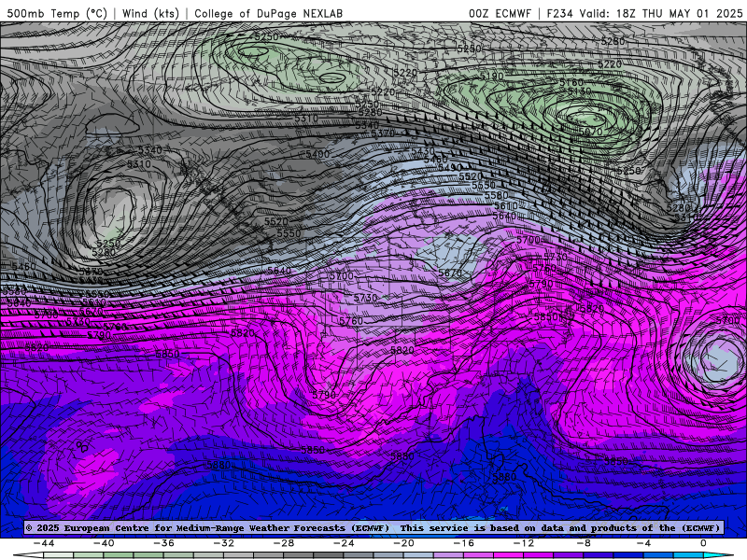Click the 5160 height contour label
The width and height of the screenshot is (747, 560).
point(571,83)
